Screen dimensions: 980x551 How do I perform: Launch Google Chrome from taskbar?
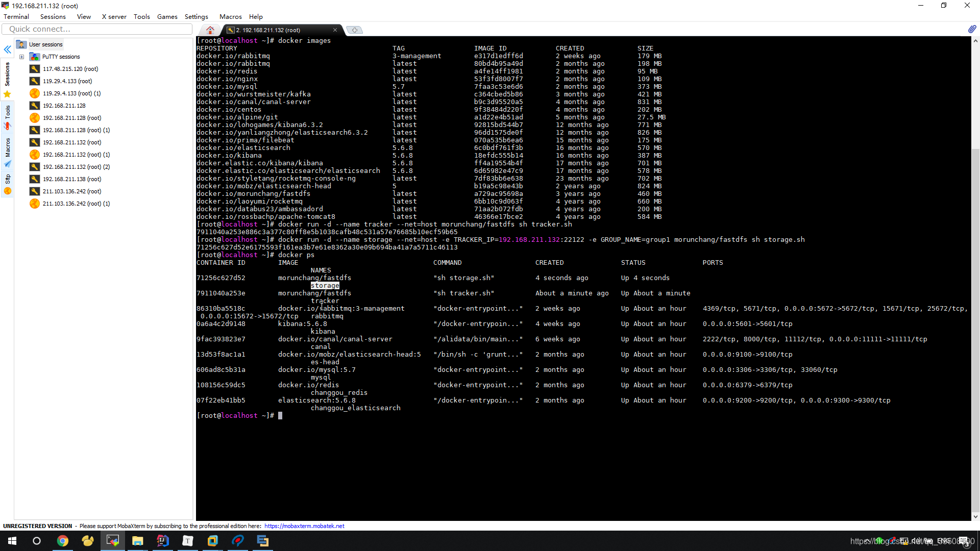[x=63, y=541]
